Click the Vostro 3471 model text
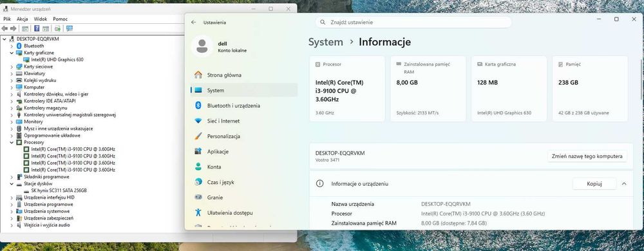This screenshot has width=644, height=251. coord(328,160)
